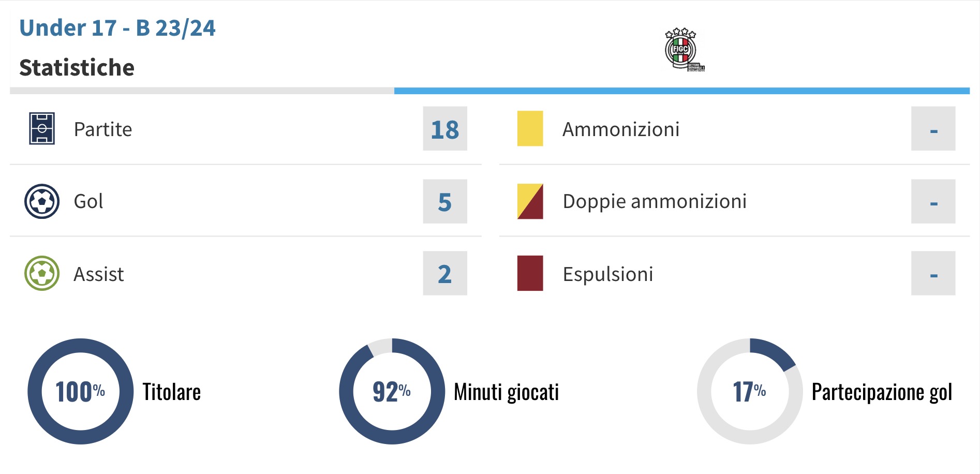The height and width of the screenshot is (474, 980).
Task: Click the Gol value 5
Action: (x=445, y=201)
